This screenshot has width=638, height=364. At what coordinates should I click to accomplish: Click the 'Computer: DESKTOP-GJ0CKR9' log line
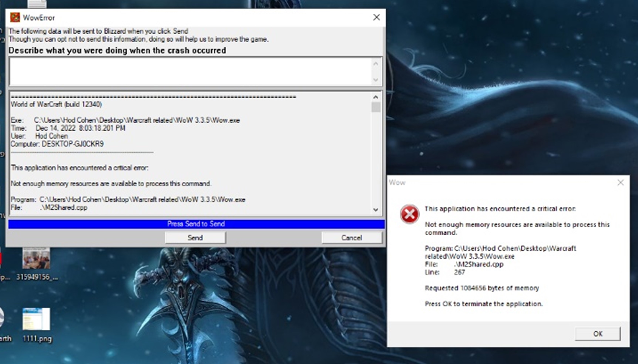(57, 144)
